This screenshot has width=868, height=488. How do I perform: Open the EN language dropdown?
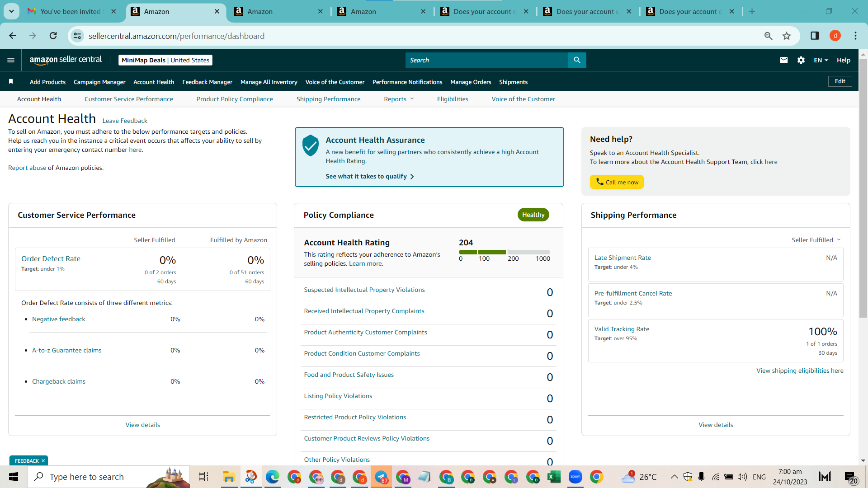tap(821, 60)
